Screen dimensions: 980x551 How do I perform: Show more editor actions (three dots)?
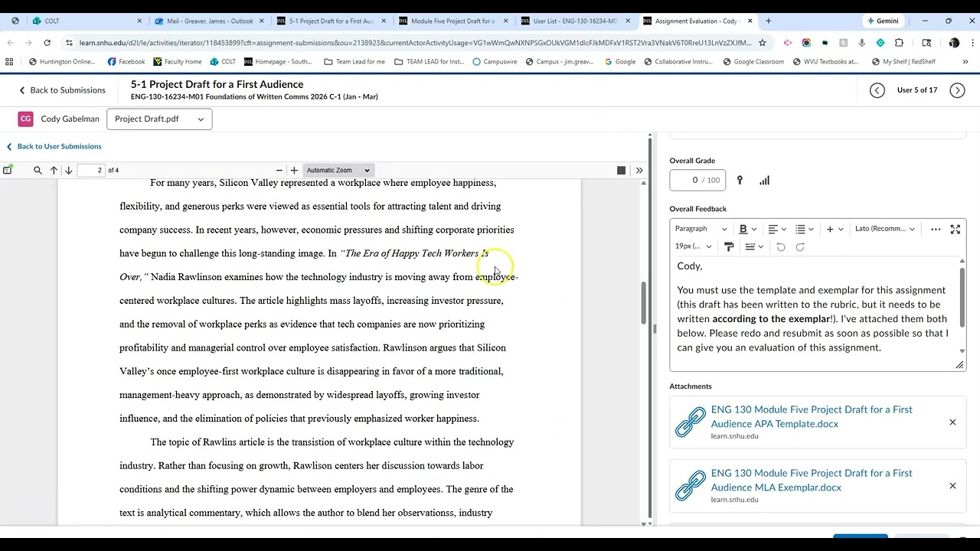click(x=936, y=229)
